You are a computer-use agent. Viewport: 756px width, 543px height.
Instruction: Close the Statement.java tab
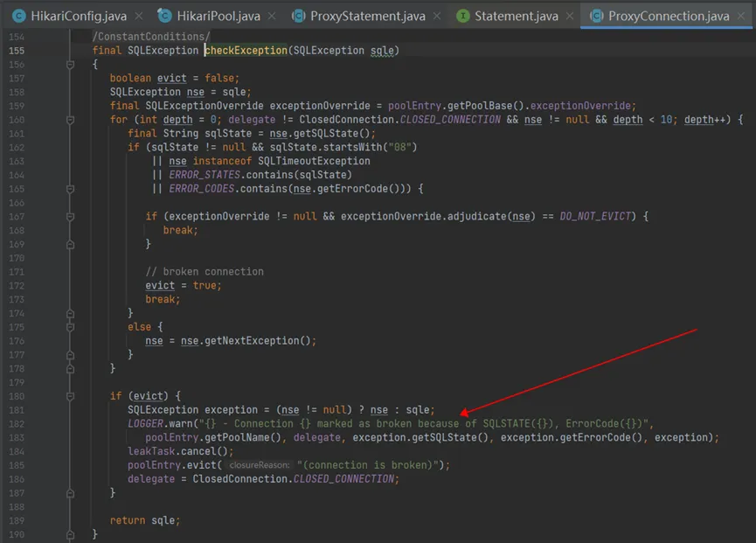tap(569, 17)
